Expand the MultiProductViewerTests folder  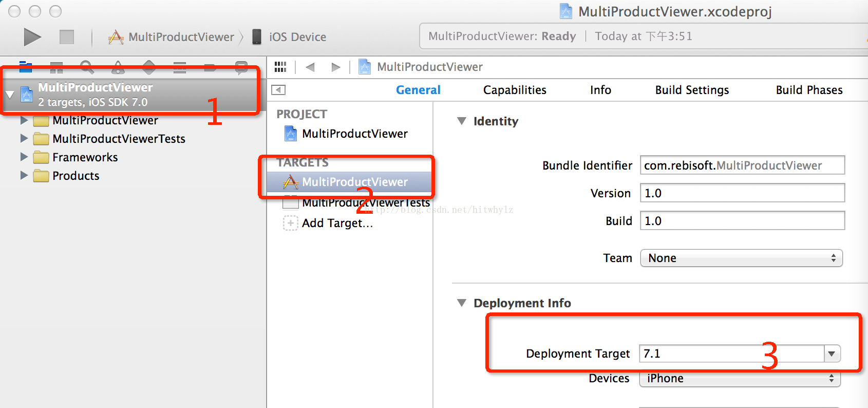pyautogui.click(x=24, y=139)
